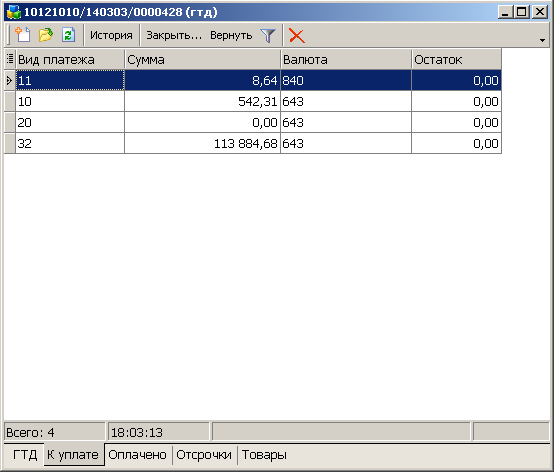Click the currency cell 840

[x=346, y=80]
